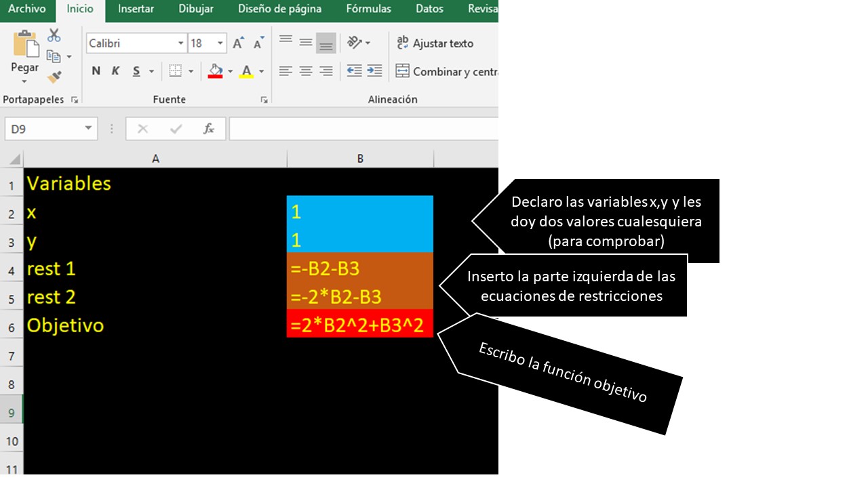Select the cell containing "Variables"

tap(155, 183)
